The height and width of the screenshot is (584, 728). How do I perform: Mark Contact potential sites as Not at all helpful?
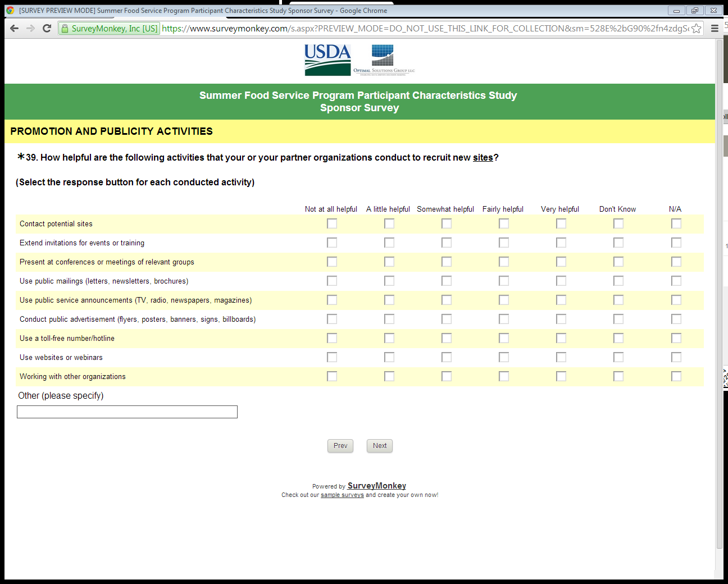coord(332,223)
